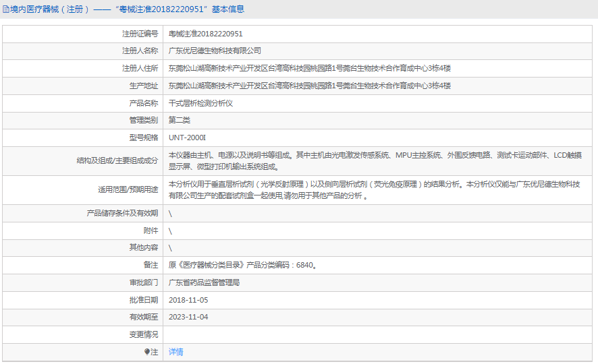This screenshot has height=364, width=598.
Task: Click the 批准日期 label
Action: click(143, 300)
